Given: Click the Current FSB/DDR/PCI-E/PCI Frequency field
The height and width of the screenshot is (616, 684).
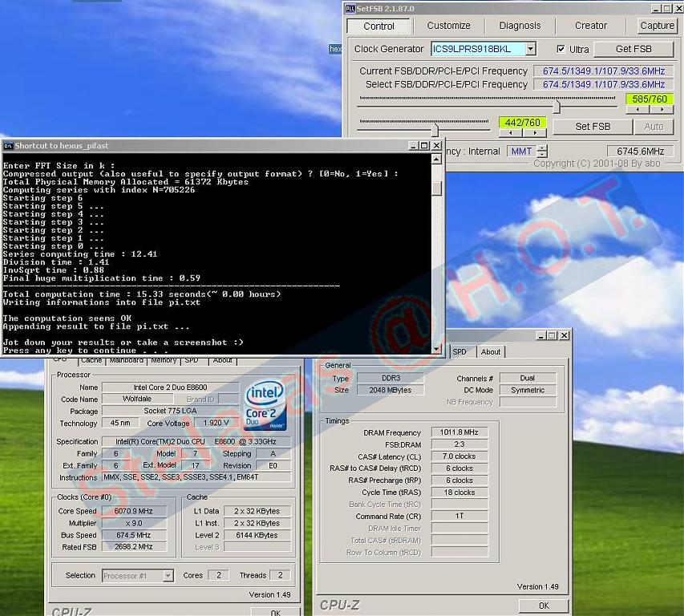Looking at the screenshot, I should tap(604, 71).
